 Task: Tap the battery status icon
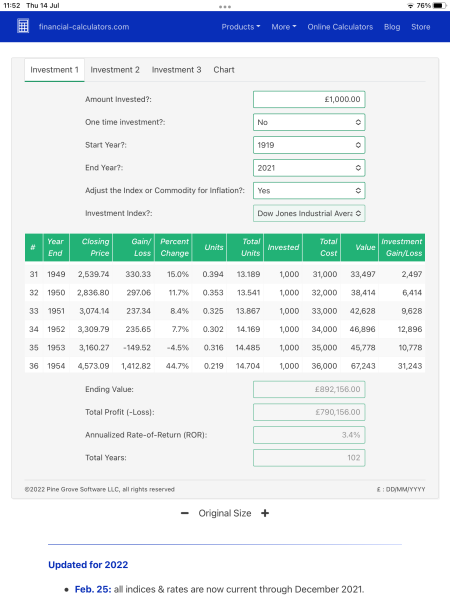(x=440, y=6)
